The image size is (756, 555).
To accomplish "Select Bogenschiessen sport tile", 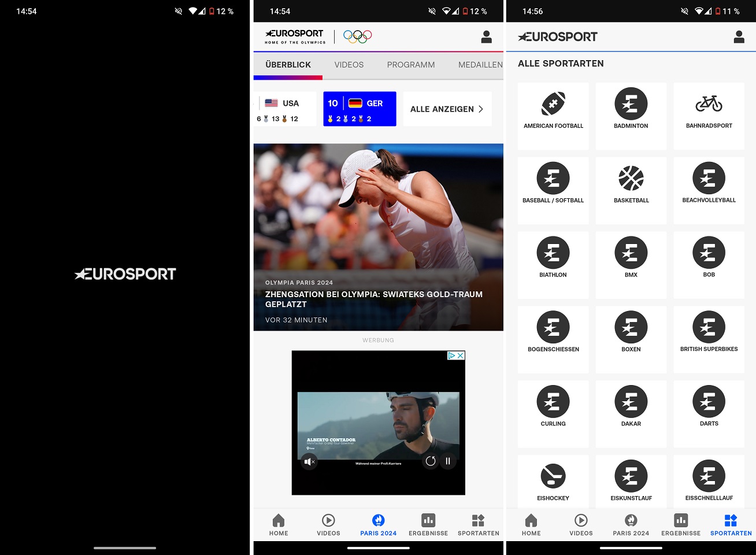I will click(553, 340).
